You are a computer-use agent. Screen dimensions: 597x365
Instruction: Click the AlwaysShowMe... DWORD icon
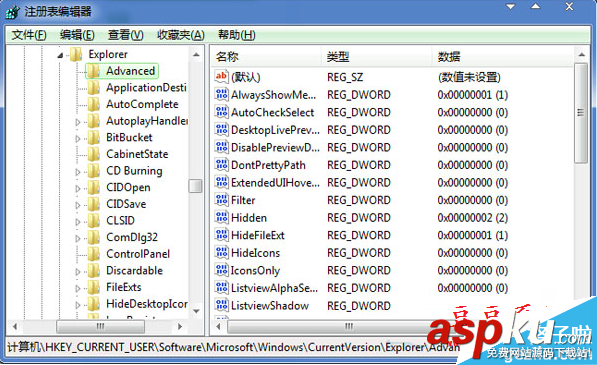point(221,94)
